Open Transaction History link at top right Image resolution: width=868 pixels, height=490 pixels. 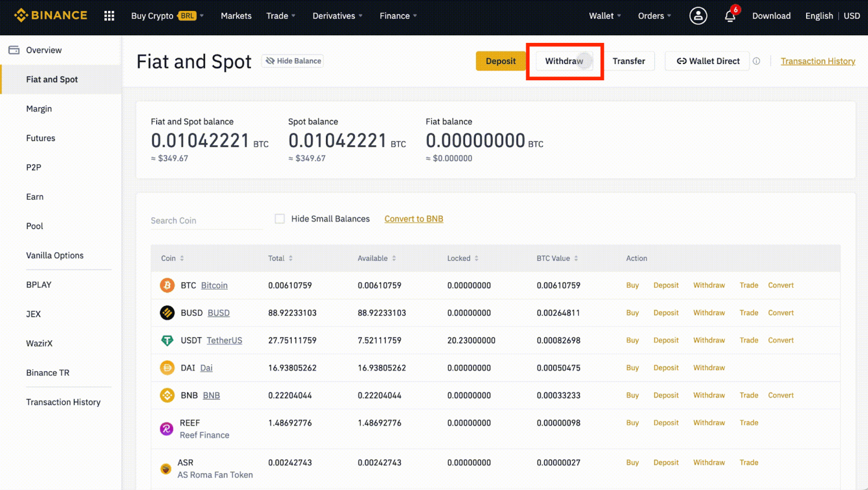[x=817, y=61]
